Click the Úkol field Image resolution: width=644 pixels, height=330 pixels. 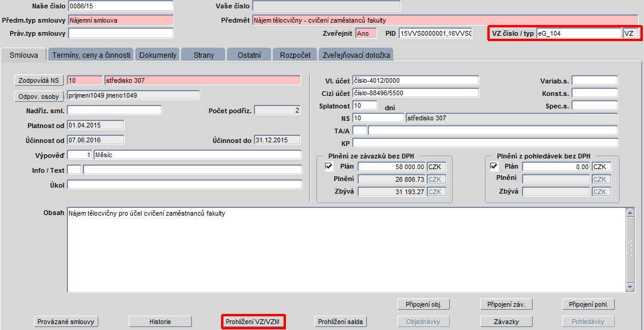point(185,185)
